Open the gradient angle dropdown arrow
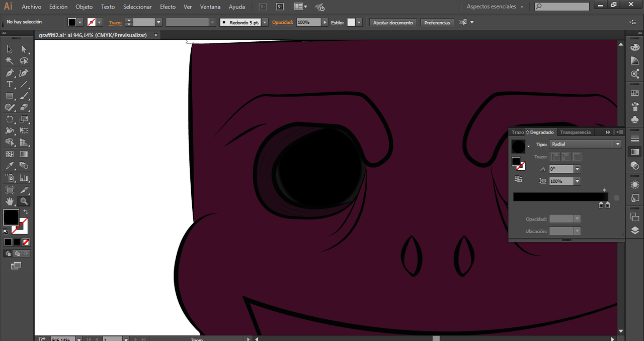This screenshot has width=644, height=341. pos(577,169)
